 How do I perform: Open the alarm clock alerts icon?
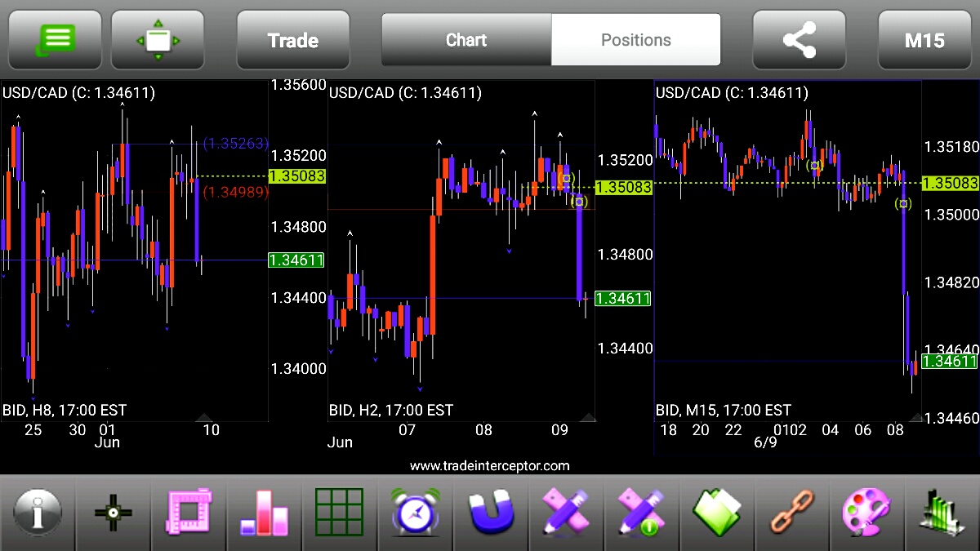pyautogui.click(x=416, y=513)
